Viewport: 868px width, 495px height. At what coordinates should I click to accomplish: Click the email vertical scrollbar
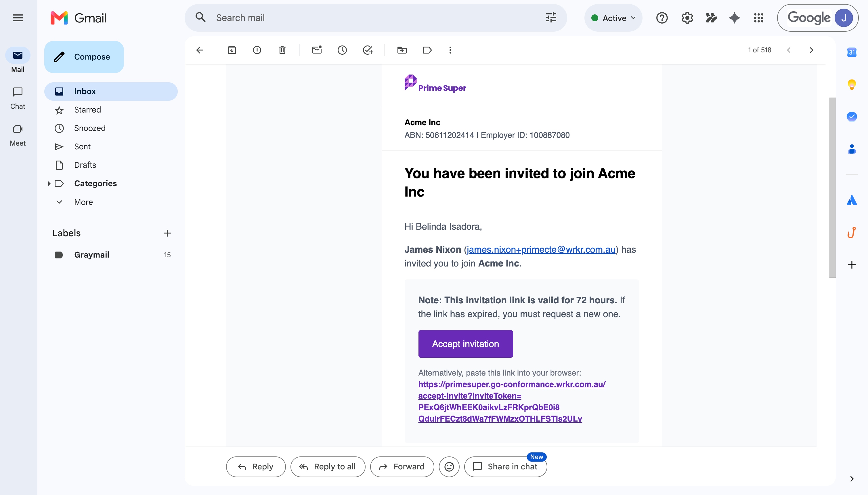click(x=832, y=188)
